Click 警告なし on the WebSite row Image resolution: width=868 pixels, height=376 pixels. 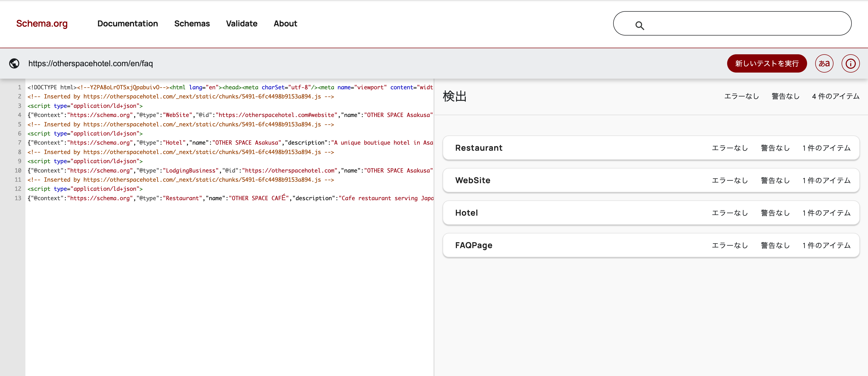click(775, 180)
